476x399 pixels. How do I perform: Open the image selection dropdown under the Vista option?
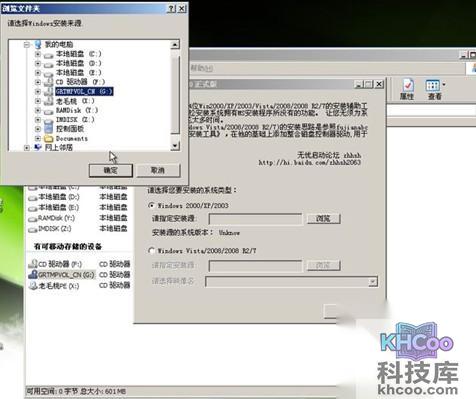[373, 282]
